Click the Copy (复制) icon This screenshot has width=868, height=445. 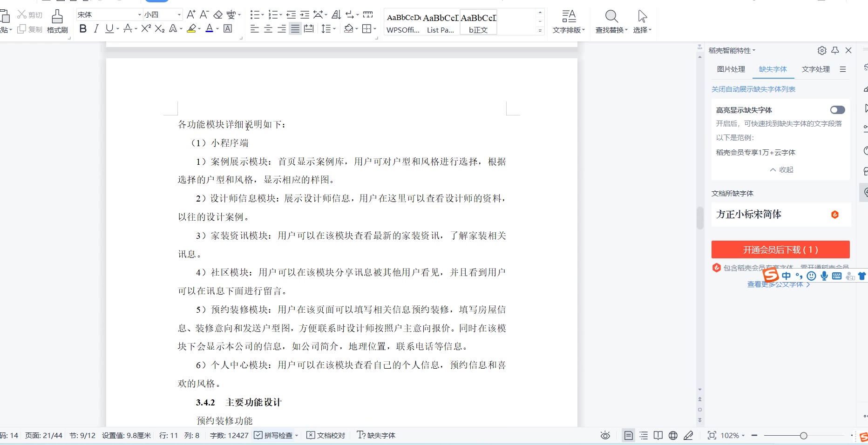pos(21,29)
